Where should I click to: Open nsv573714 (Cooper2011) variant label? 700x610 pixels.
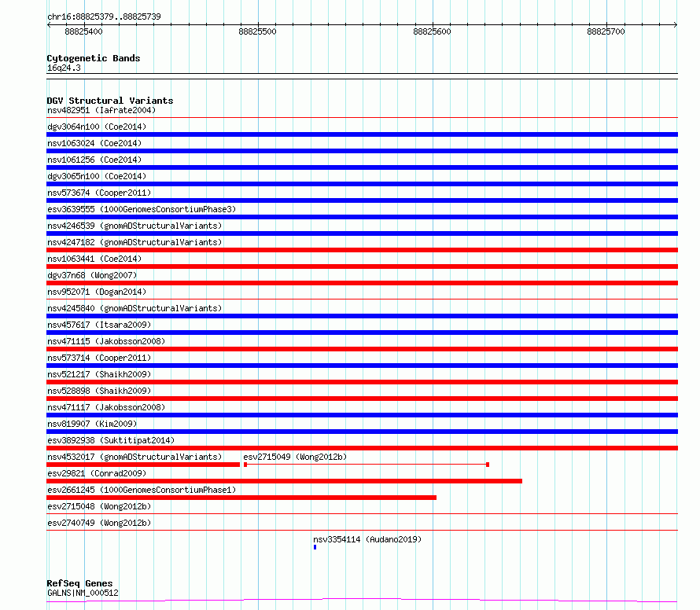[x=99, y=358]
